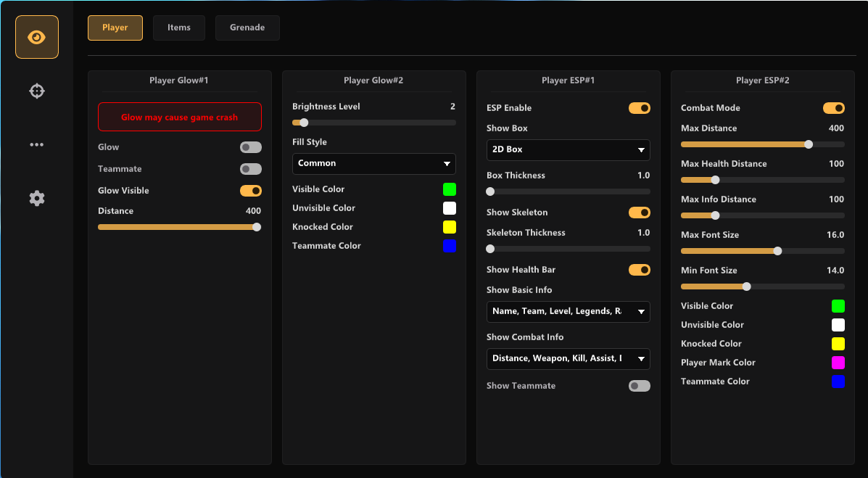
Task: Pick ESP#2 Knocked Color yellow swatch
Action: click(838, 344)
